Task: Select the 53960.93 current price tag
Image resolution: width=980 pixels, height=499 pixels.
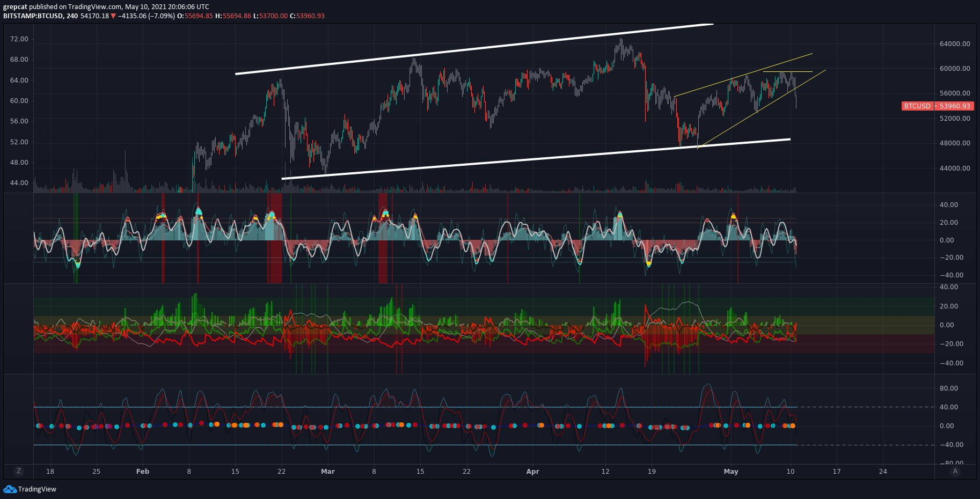Action: 955,106
